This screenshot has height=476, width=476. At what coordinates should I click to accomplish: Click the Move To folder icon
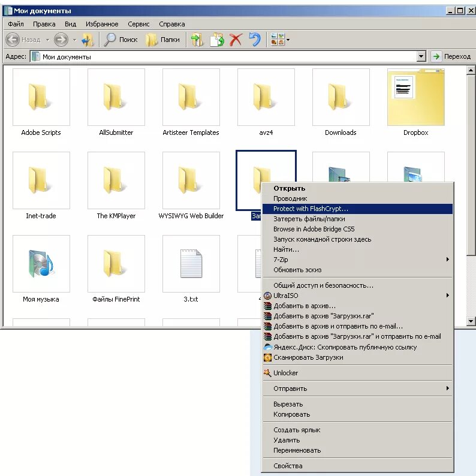click(x=197, y=40)
